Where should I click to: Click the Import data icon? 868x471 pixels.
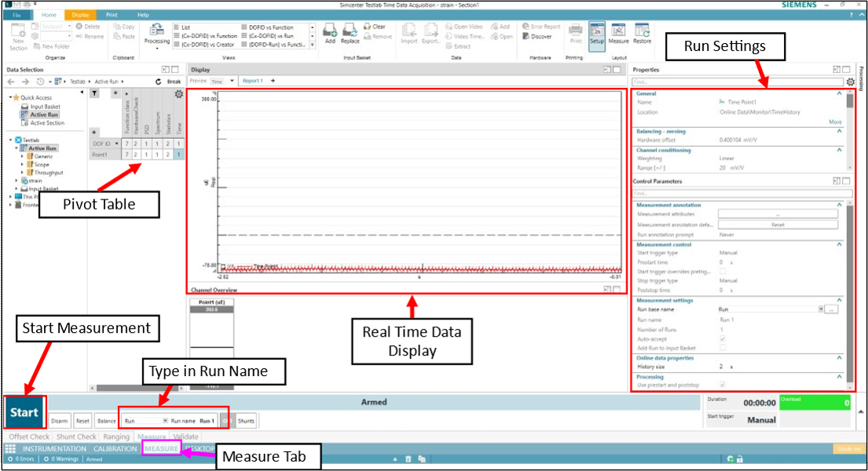point(409,31)
